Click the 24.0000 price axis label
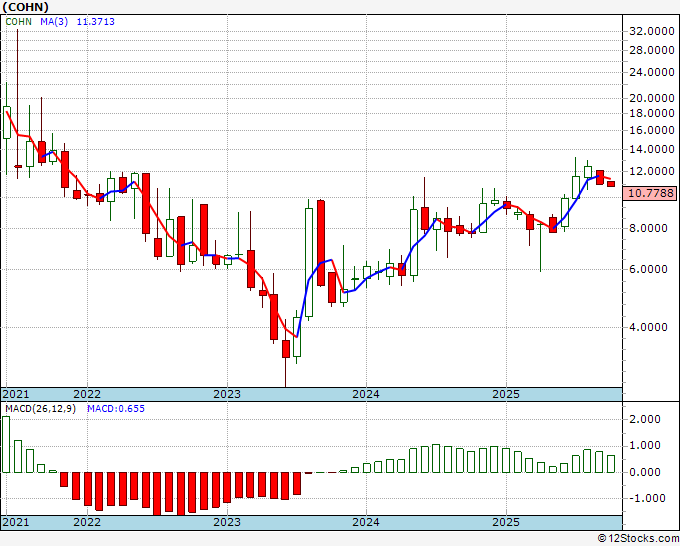The image size is (680, 546). coord(651,72)
